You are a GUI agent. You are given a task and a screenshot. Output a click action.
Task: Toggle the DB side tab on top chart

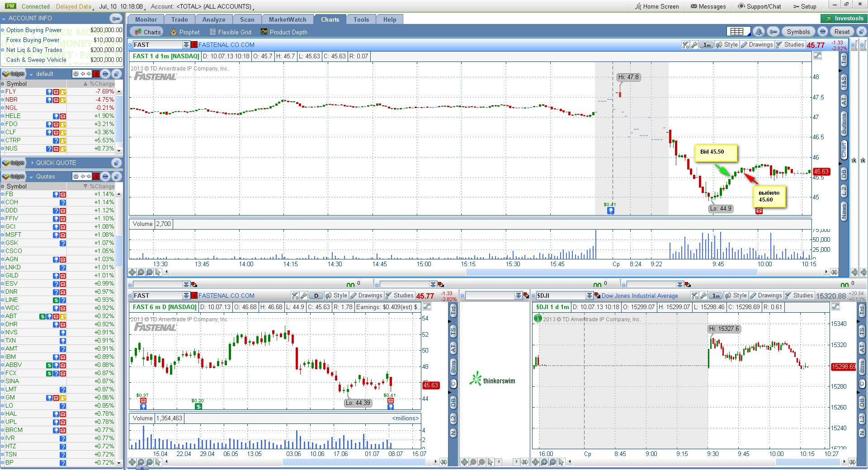[844, 174]
